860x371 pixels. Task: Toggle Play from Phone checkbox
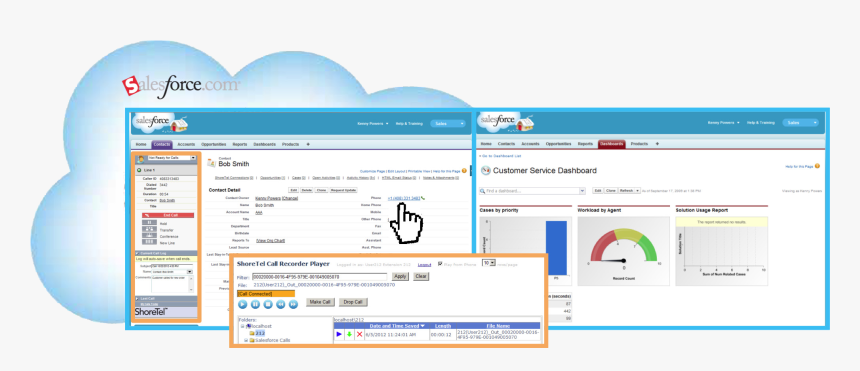440,263
